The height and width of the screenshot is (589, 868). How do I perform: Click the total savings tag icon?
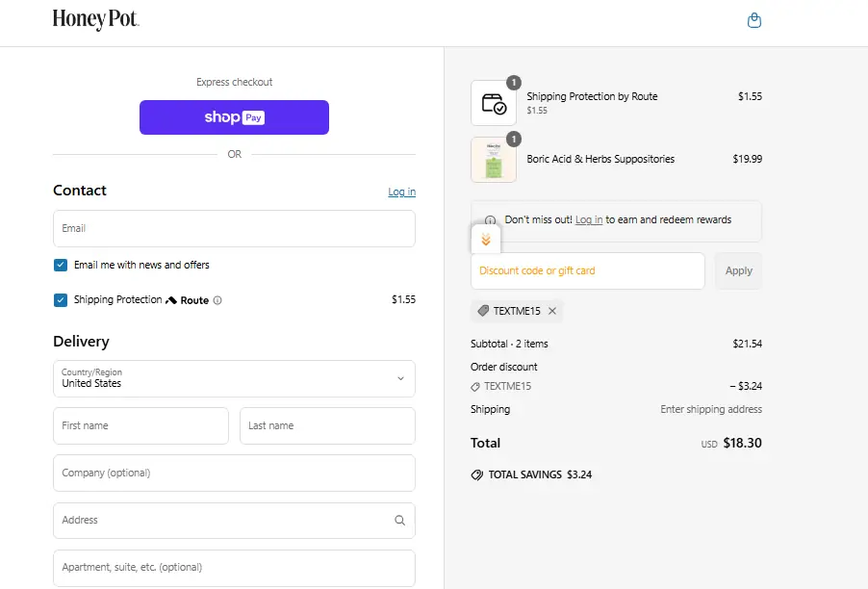tap(476, 475)
